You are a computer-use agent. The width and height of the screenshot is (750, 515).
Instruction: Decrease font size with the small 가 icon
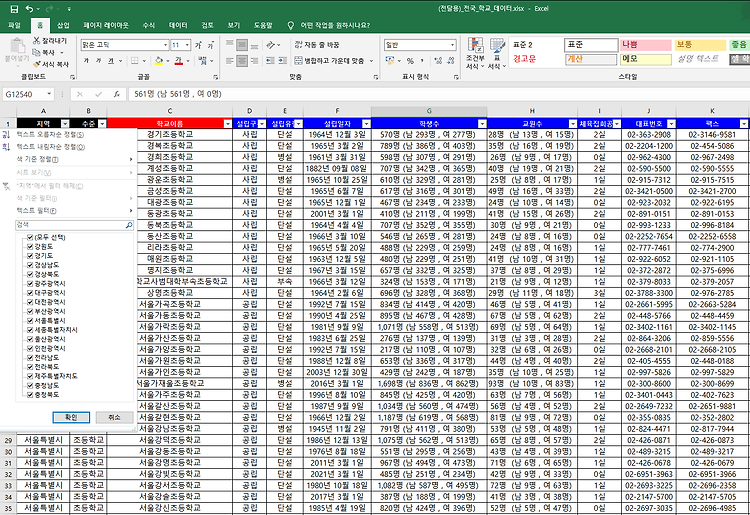[x=210, y=45]
